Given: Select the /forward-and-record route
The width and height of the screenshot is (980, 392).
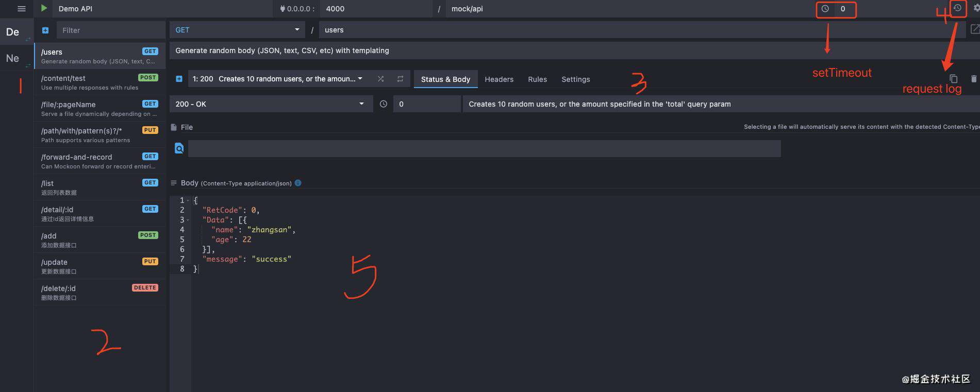Looking at the screenshot, I should point(99,161).
